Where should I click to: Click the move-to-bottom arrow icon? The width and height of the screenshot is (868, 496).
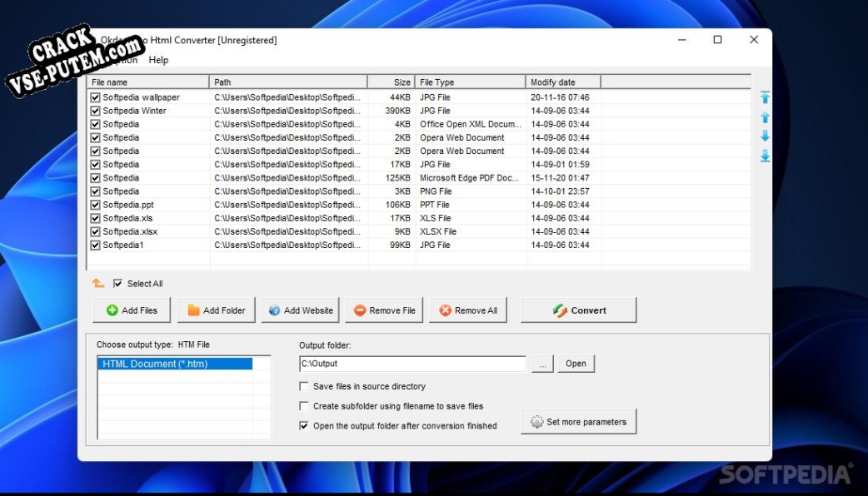(765, 156)
